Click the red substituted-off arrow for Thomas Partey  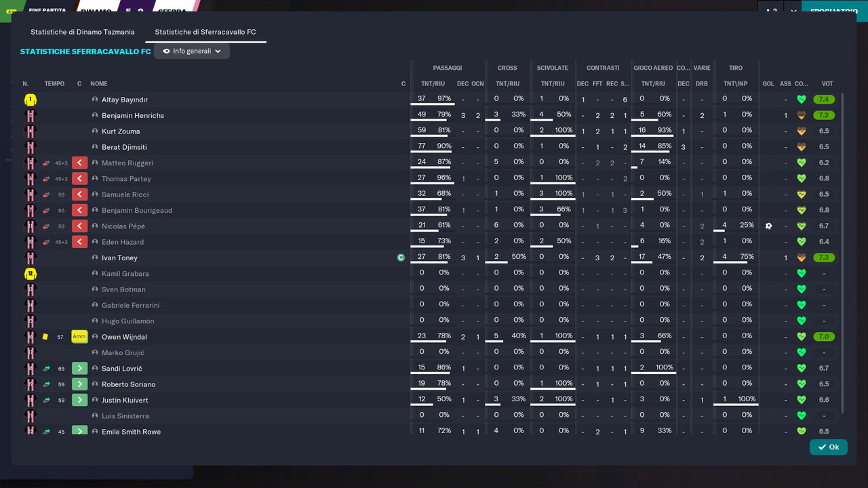click(79, 179)
